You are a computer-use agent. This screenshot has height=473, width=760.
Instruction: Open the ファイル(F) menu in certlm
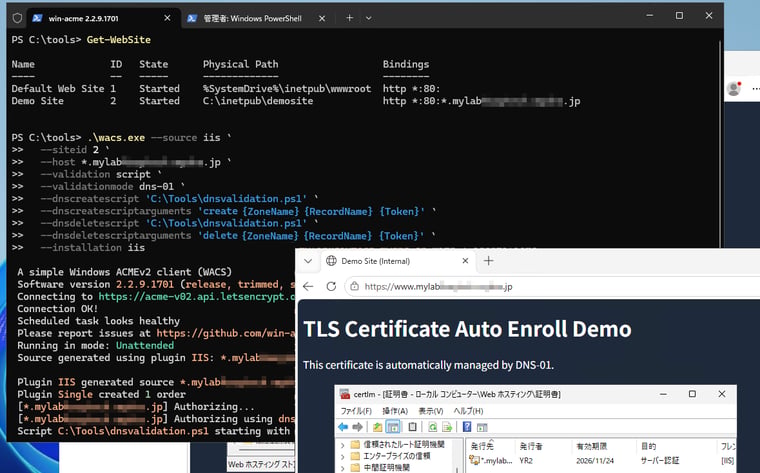click(x=356, y=411)
